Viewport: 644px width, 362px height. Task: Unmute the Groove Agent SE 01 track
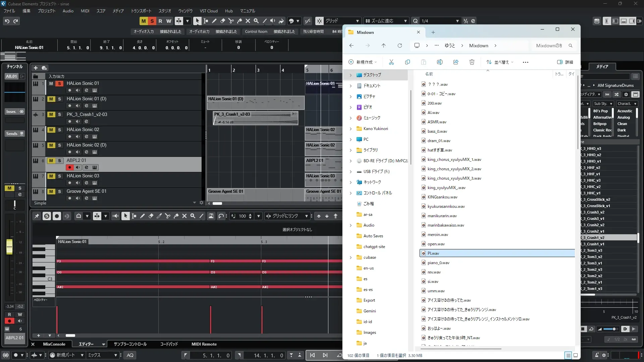tap(51, 191)
